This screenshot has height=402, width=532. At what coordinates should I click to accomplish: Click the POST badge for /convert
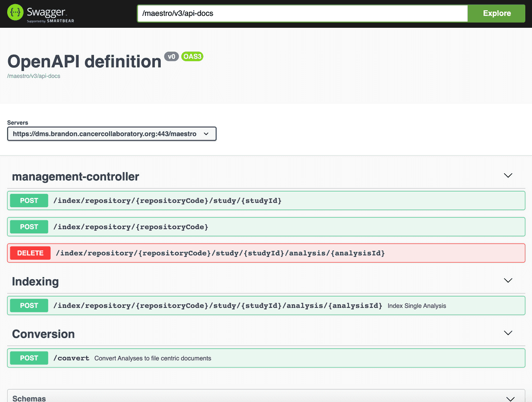[29, 358]
